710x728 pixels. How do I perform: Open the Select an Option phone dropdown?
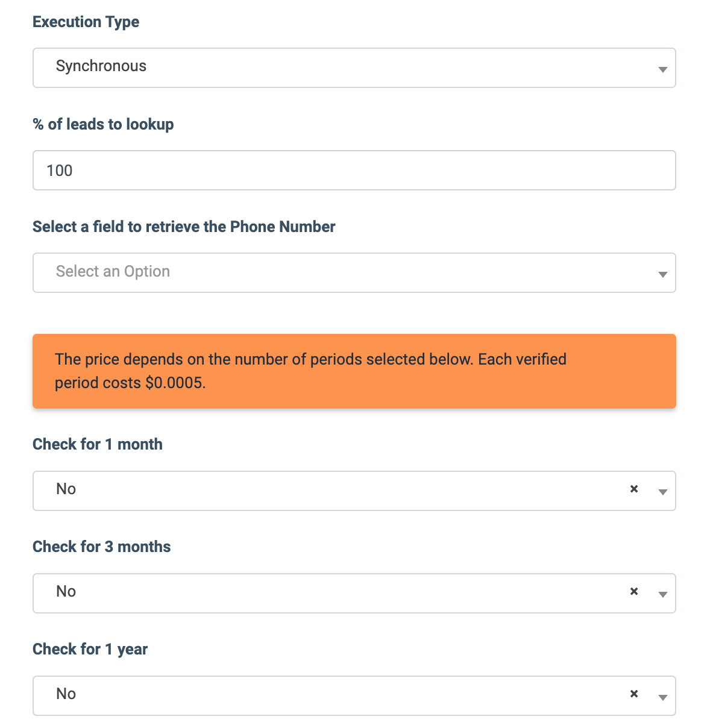tap(338, 272)
